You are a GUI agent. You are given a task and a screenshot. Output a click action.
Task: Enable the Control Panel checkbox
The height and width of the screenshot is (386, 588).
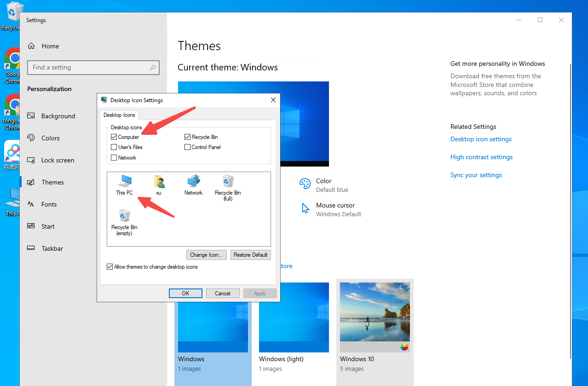(188, 147)
